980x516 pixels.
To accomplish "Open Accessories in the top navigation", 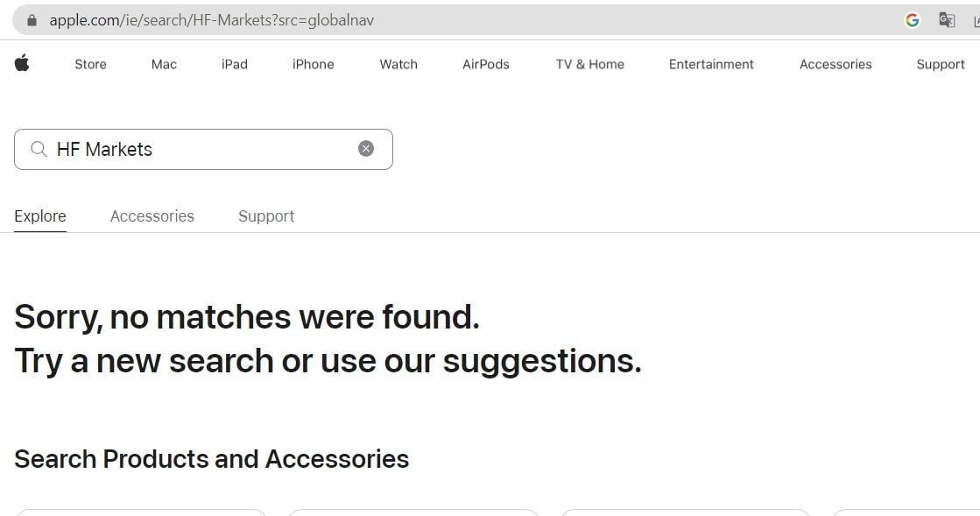I will tap(835, 64).
